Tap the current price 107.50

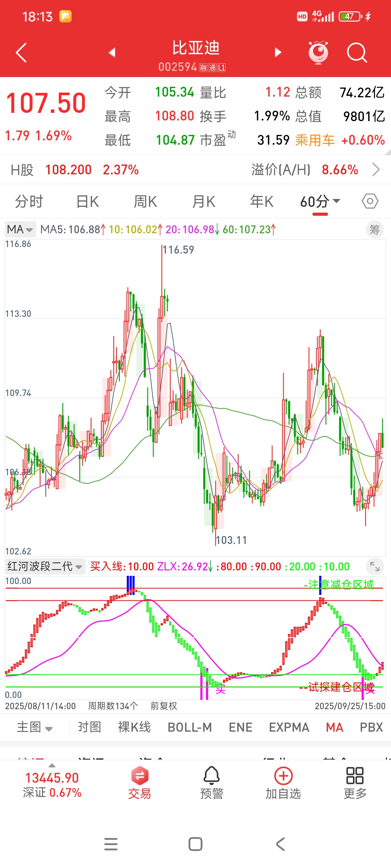(x=46, y=103)
